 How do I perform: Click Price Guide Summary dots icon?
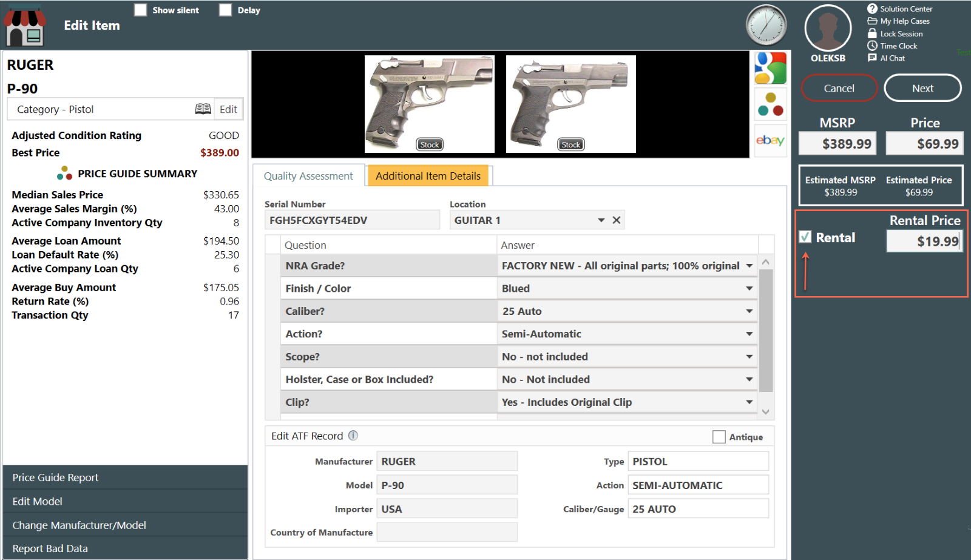pyautogui.click(x=64, y=174)
